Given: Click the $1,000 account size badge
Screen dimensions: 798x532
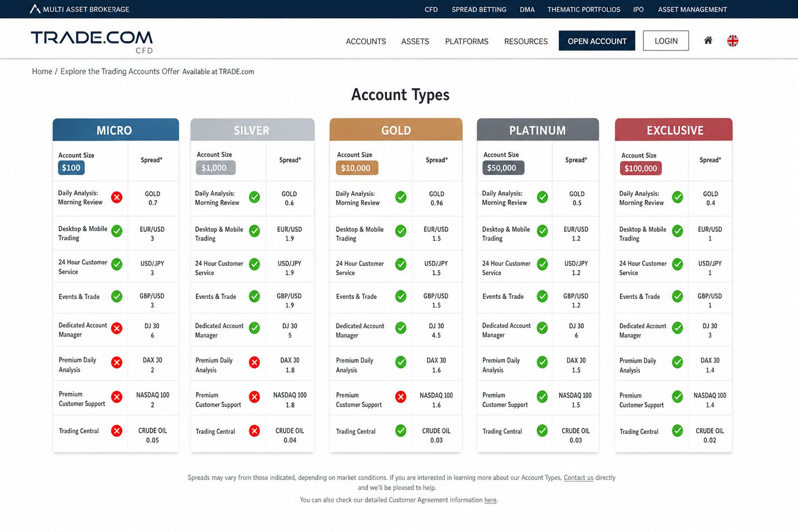Looking at the screenshot, I should (x=215, y=168).
